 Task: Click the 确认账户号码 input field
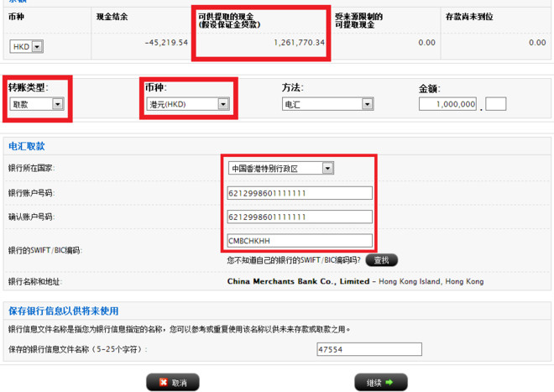300,217
